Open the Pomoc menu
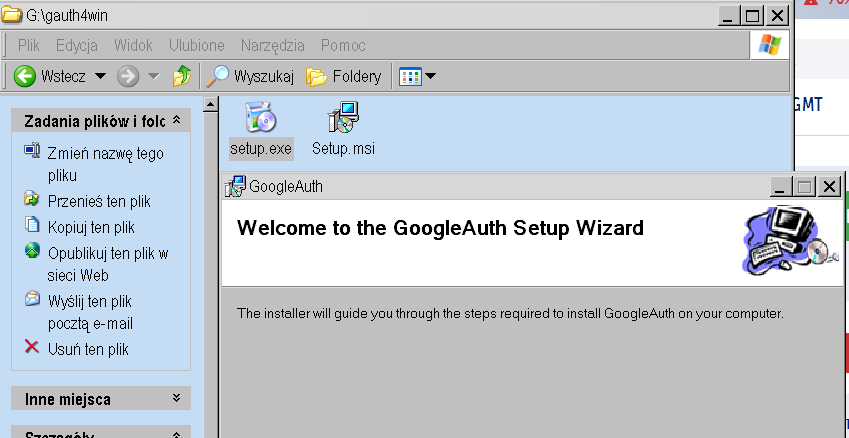Screen dimensions: 849x438 click(x=343, y=45)
